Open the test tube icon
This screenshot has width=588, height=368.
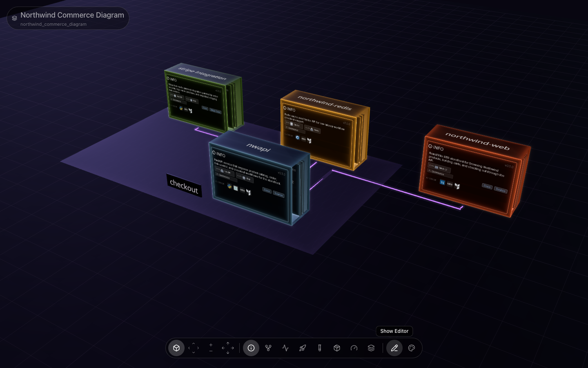320,348
